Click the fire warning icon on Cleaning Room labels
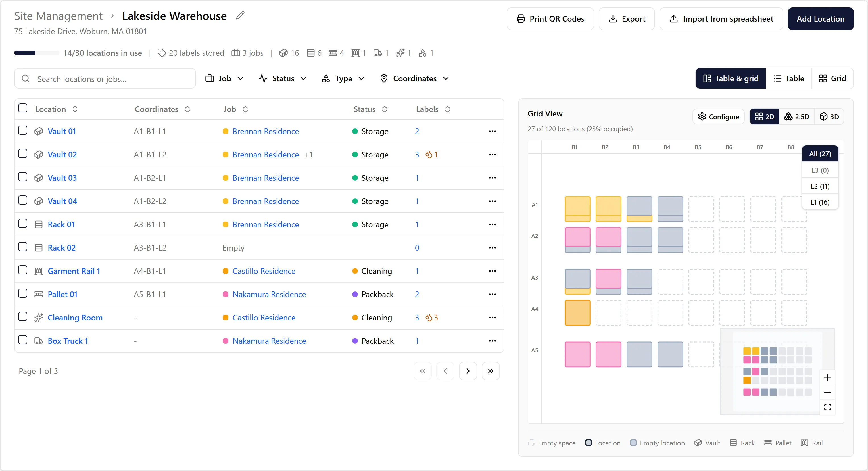 pyautogui.click(x=429, y=318)
